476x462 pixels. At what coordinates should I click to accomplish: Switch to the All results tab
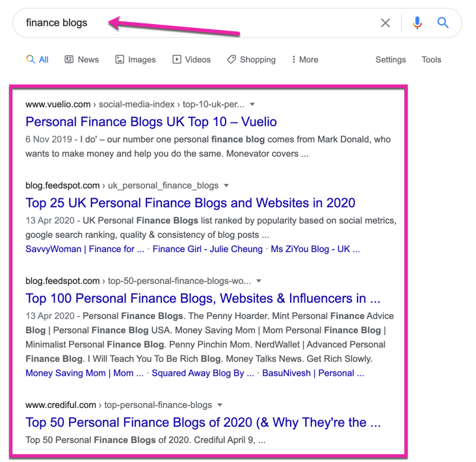pos(37,60)
